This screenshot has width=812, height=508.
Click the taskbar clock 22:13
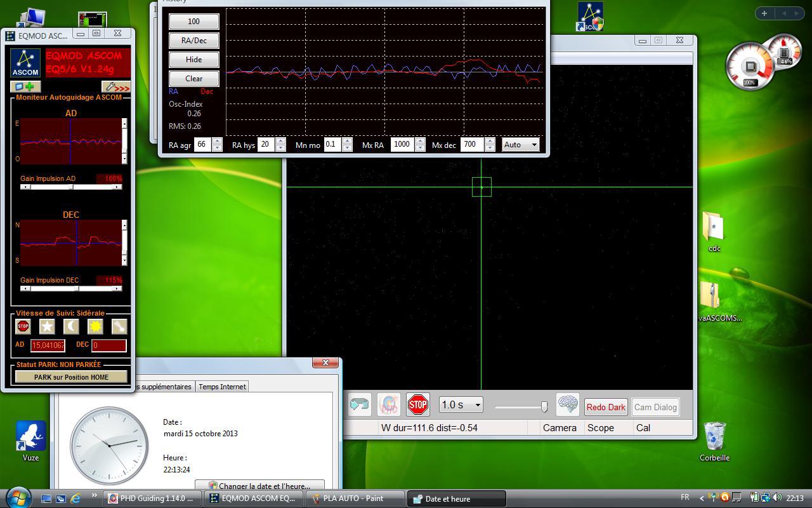(x=795, y=498)
